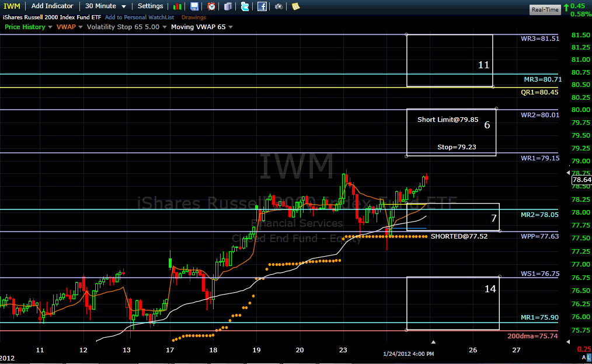
Task: Click the Real-Time button
Action: click(x=545, y=9)
